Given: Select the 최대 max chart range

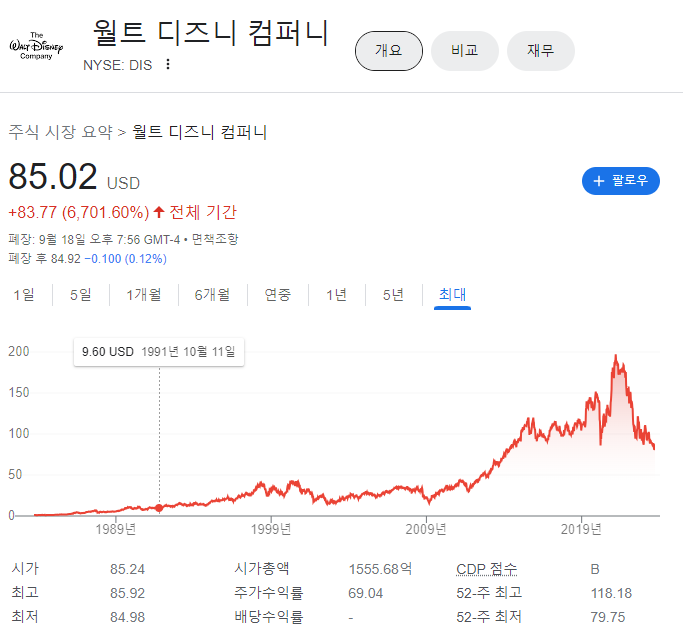Looking at the screenshot, I should (452, 295).
